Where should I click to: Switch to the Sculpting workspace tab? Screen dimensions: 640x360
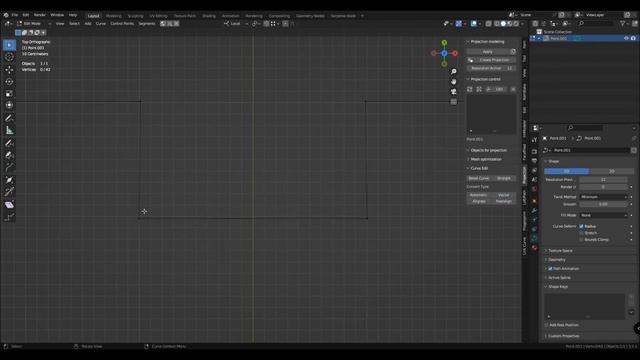136,16
